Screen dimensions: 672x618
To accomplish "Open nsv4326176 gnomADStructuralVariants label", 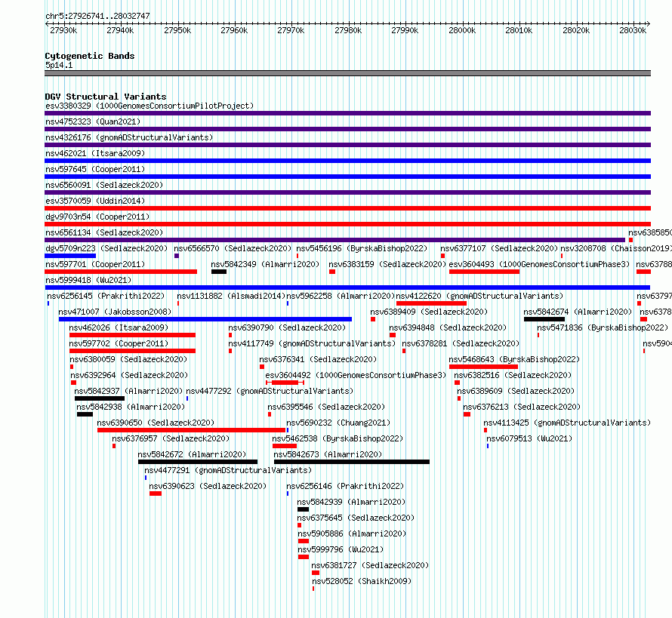I will point(129,137).
